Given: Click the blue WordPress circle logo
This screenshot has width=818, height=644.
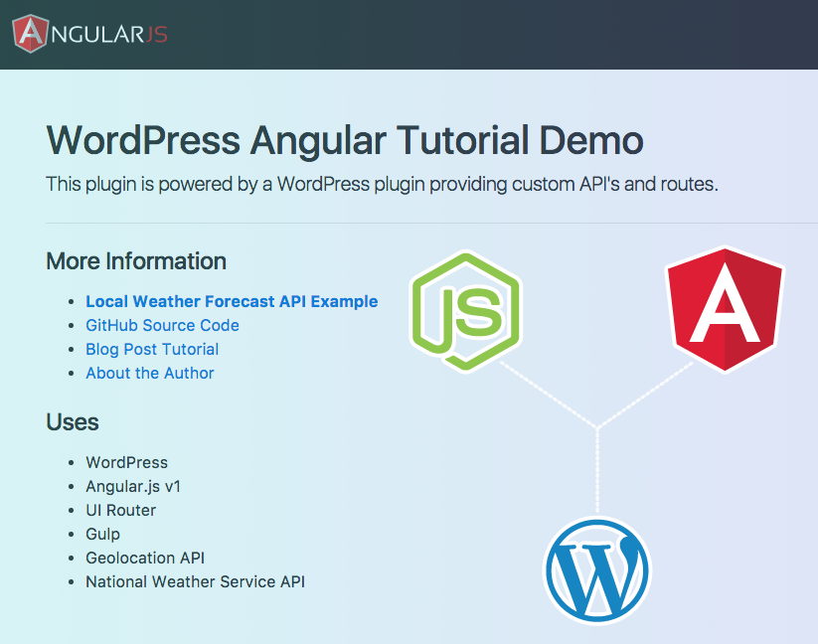Looking at the screenshot, I should pos(597,570).
